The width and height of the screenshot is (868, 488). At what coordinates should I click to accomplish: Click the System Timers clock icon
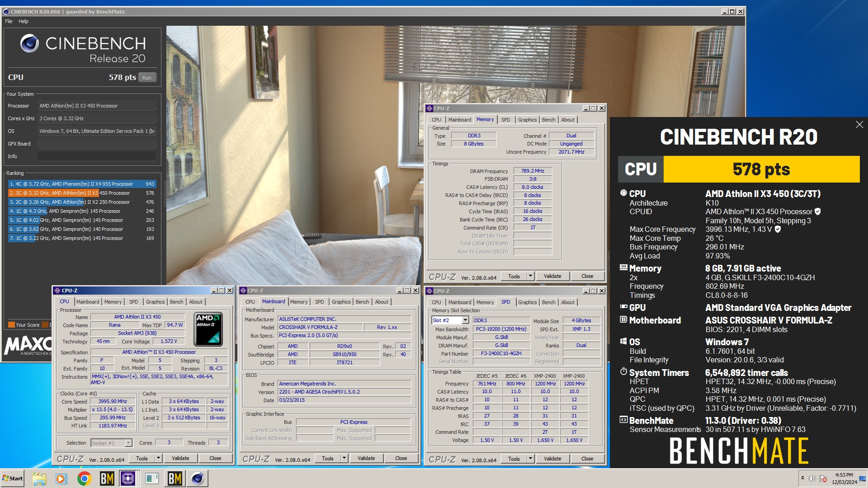pyautogui.click(x=623, y=372)
